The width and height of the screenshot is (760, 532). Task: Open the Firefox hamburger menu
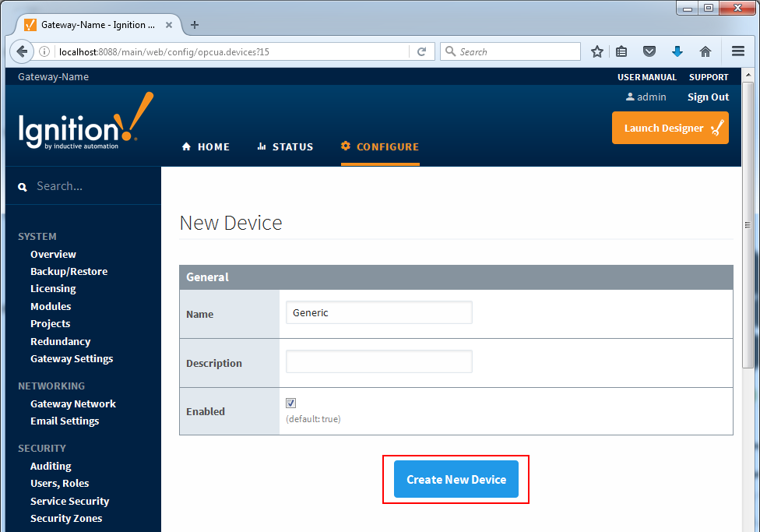point(738,51)
